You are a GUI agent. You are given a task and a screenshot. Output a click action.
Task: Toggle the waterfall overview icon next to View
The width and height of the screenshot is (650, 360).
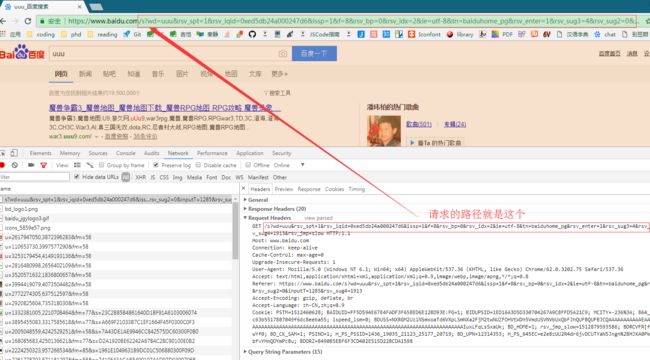[90, 165]
